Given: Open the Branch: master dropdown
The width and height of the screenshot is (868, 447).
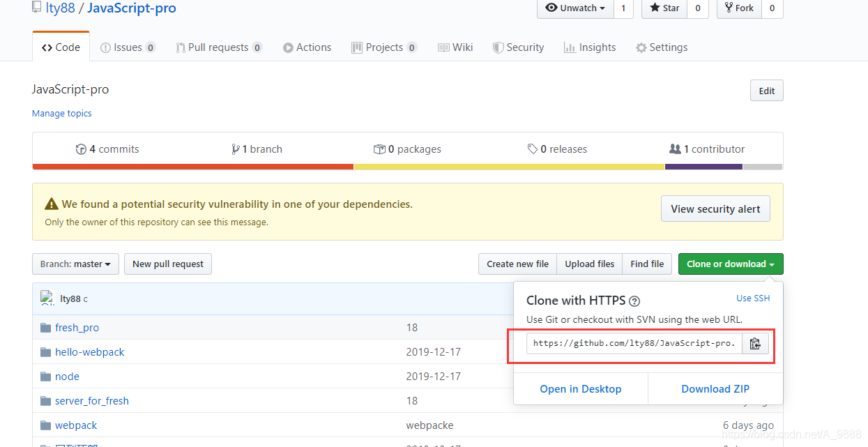Looking at the screenshot, I should coord(75,264).
